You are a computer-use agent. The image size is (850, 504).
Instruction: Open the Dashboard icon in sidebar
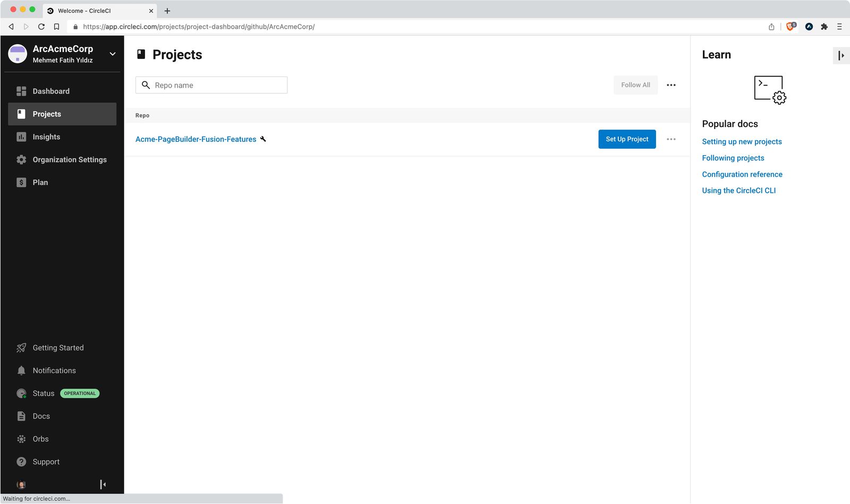pyautogui.click(x=21, y=91)
